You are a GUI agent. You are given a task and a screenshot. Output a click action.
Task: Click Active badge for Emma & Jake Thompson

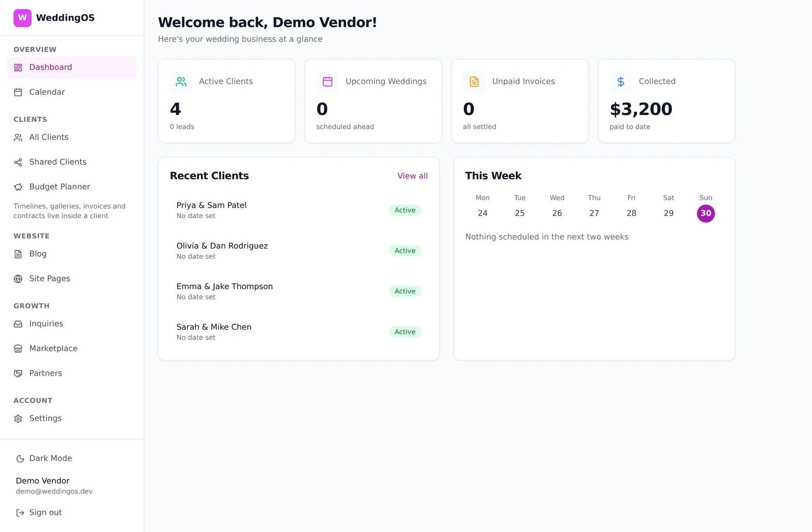pyautogui.click(x=405, y=292)
